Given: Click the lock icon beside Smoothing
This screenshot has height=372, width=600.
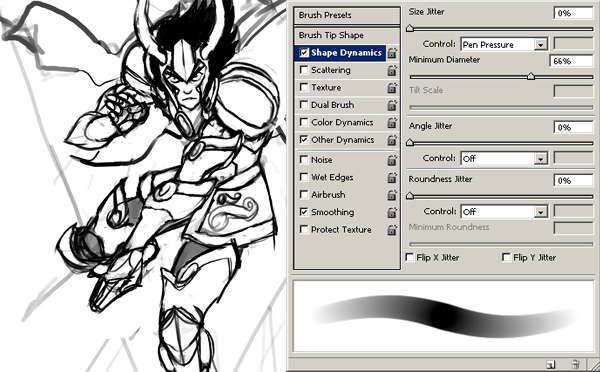Looking at the screenshot, I should point(392,212).
